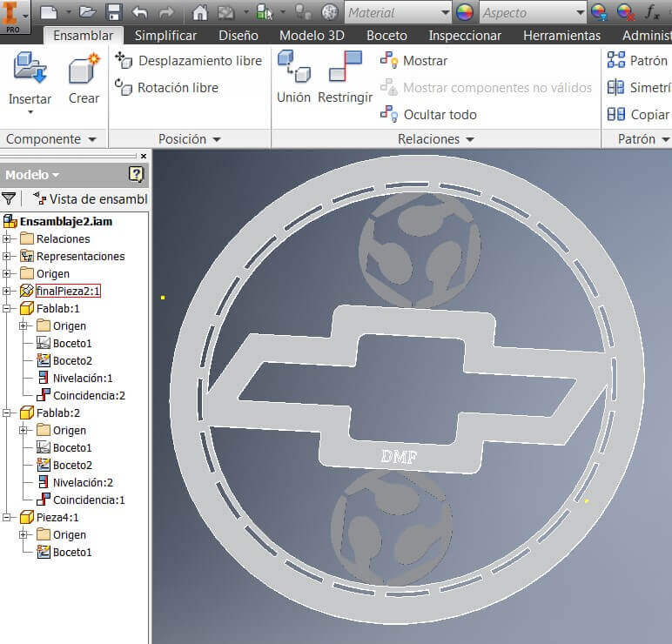Open the appearance color wheel icon
Viewport: 672px width, 644px height.
(x=465, y=12)
